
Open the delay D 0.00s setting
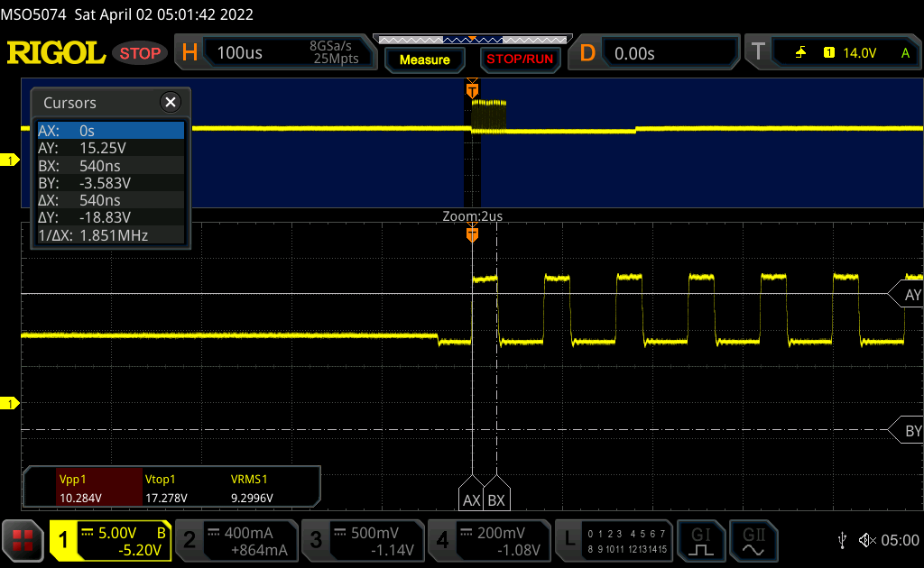pyautogui.click(x=654, y=53)
